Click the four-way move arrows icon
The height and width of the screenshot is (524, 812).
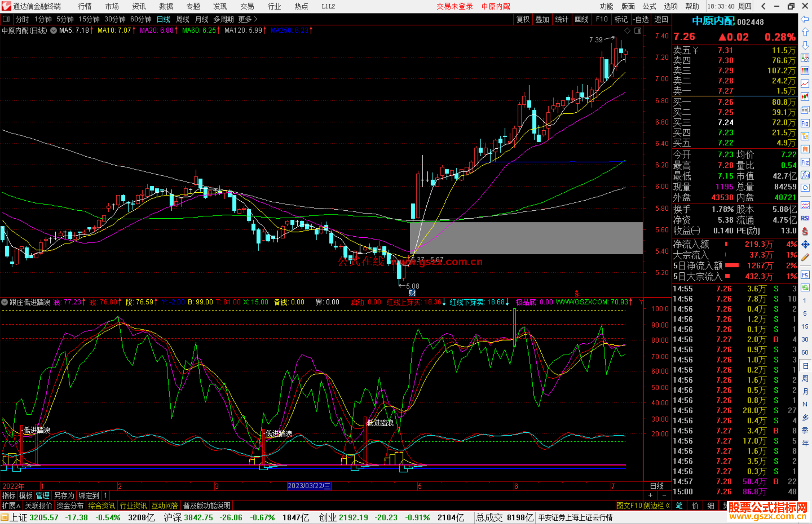pyautogui.click(x=805, y=245)
